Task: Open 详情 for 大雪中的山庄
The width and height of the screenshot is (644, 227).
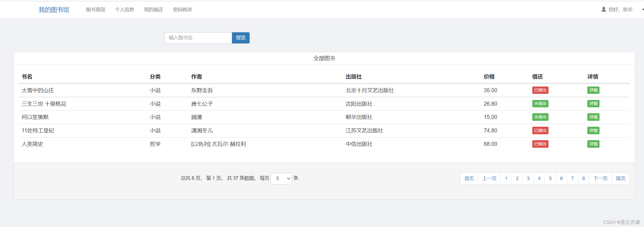Action: pyautogui.click(x=593, y=90)
